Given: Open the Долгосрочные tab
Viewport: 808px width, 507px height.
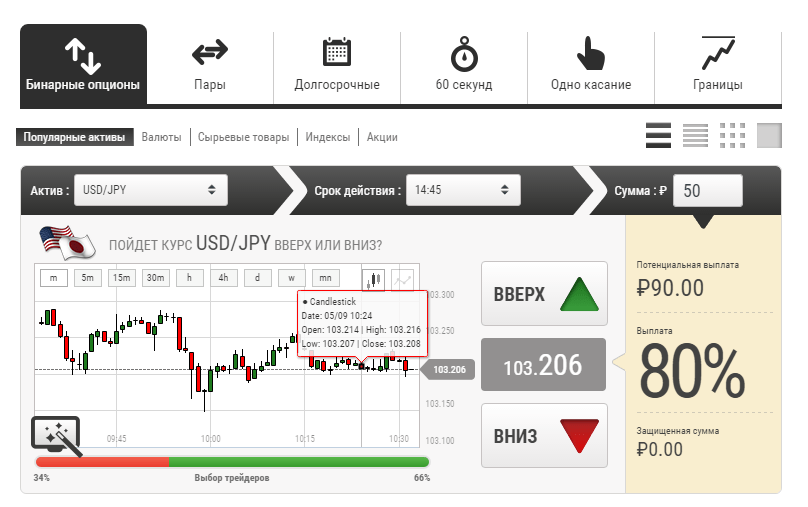Looking at the screenshot, I should coord(337,65).
